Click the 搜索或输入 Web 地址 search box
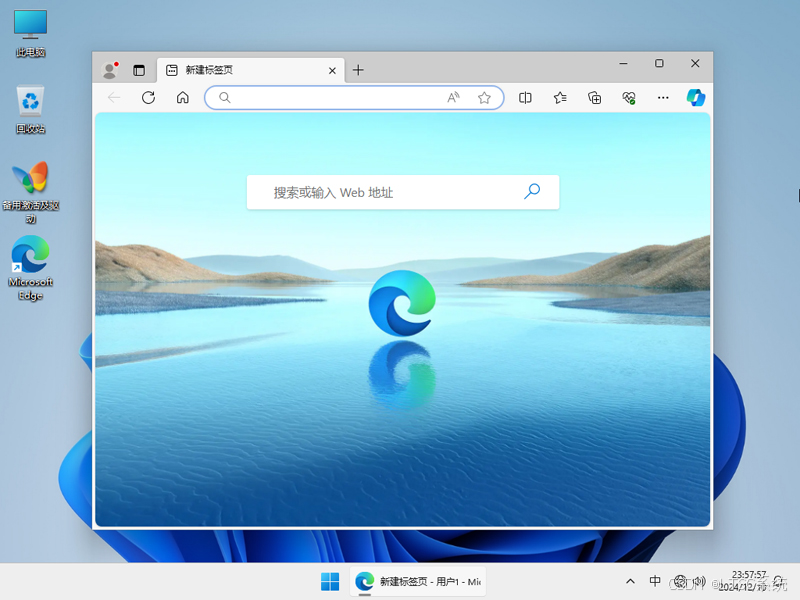This screenshot has height=600, width=800. pos(403,192)
